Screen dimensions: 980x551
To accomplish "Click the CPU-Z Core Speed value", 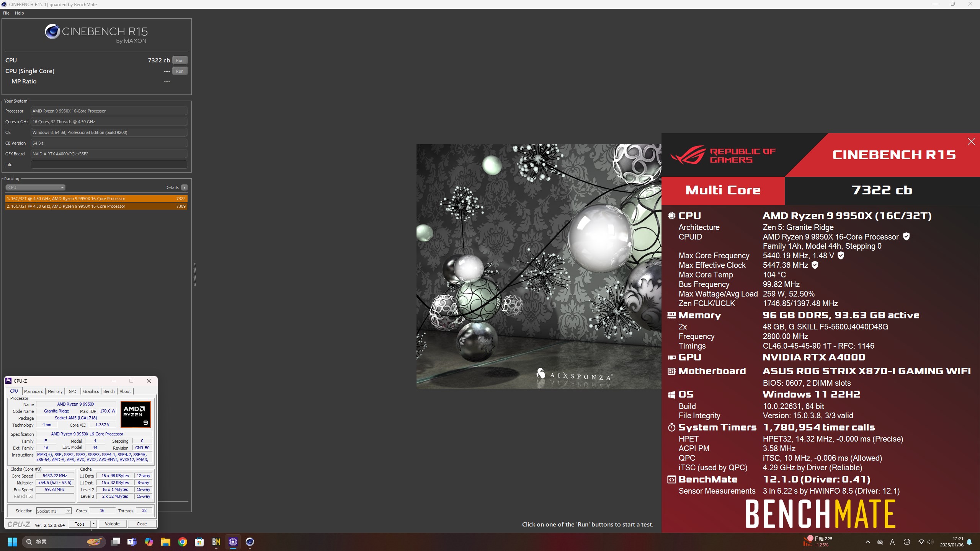I will [55, 476].
